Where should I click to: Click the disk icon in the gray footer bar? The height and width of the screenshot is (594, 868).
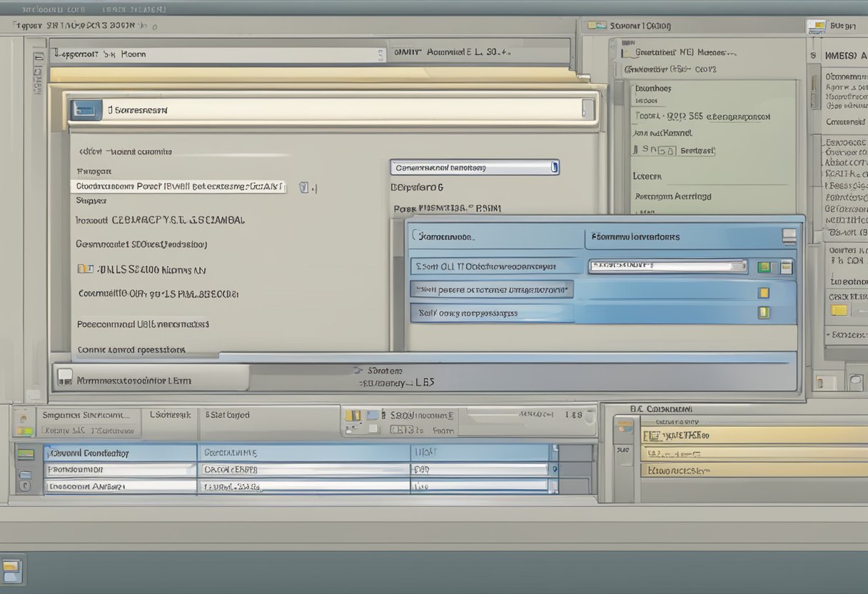(65, 378)
